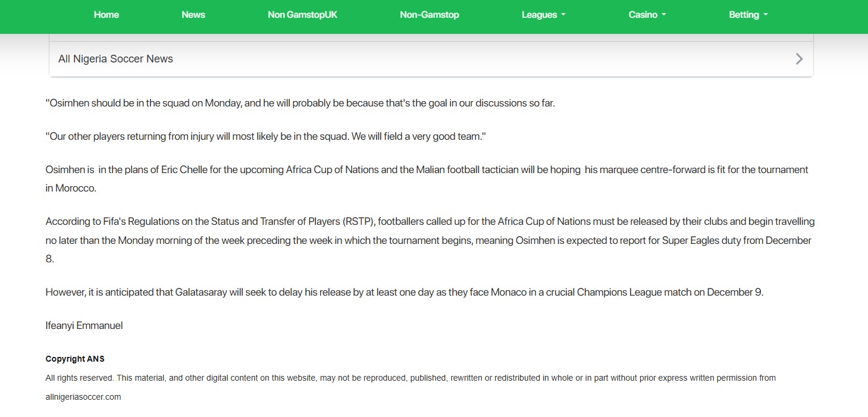Click the paragraph starting "Osimhen should be in the squad"

point(300,103)
